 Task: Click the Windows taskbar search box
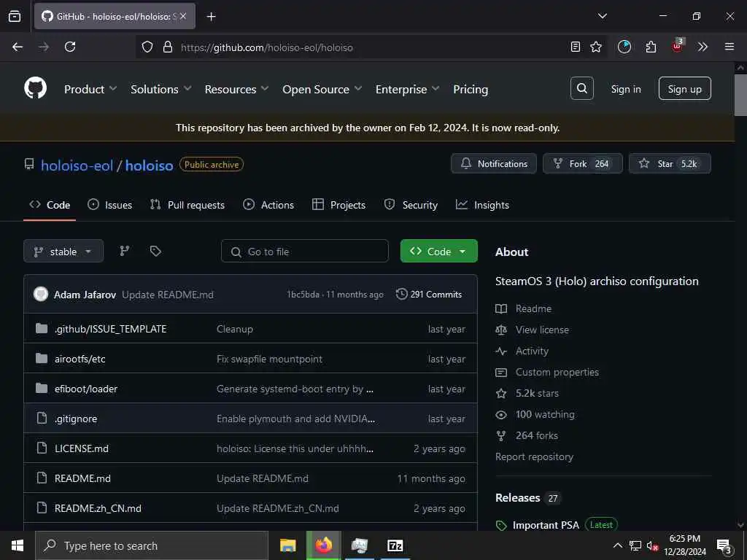point(152,545)
